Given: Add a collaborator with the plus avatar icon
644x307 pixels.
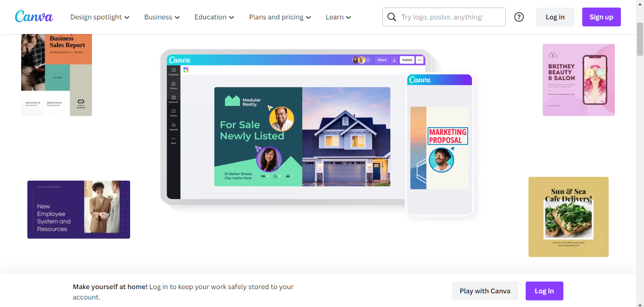Looking at the screenshot, I should 368,60.
